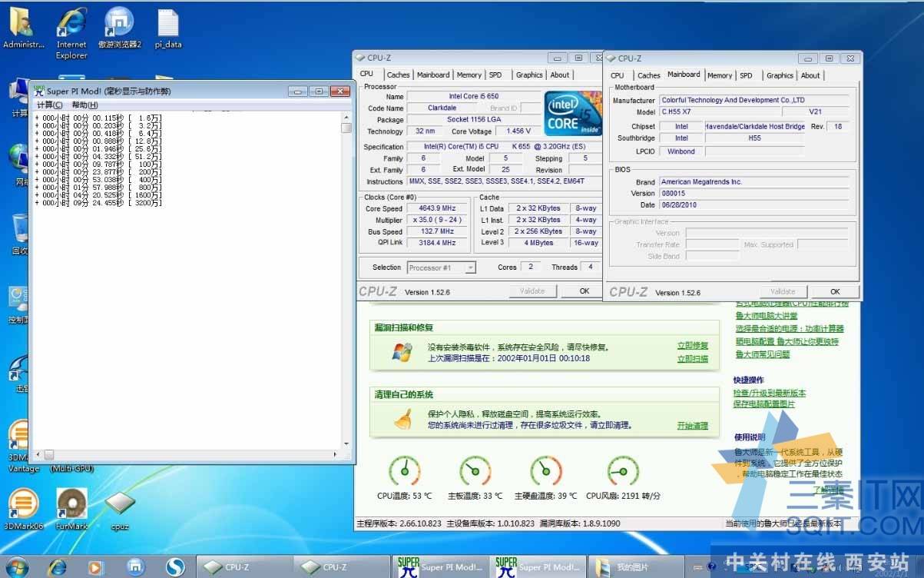The height and width of the screenshot is (578, 924).
Task: Open the 帮助(H) menu in Super PI
Action: pos(84,105)
